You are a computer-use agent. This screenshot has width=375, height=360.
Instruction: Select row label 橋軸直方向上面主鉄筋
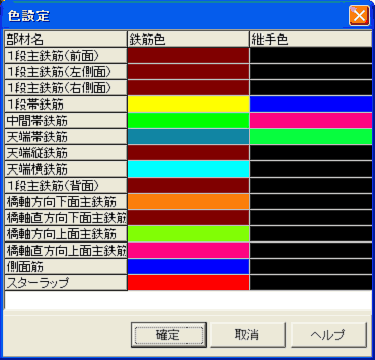(x=66, y=250)
